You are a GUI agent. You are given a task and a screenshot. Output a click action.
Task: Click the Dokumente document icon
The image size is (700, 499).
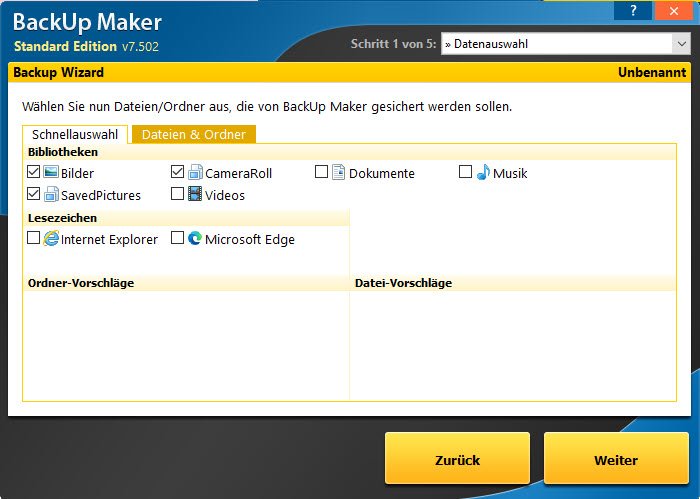tap(338, 172)
